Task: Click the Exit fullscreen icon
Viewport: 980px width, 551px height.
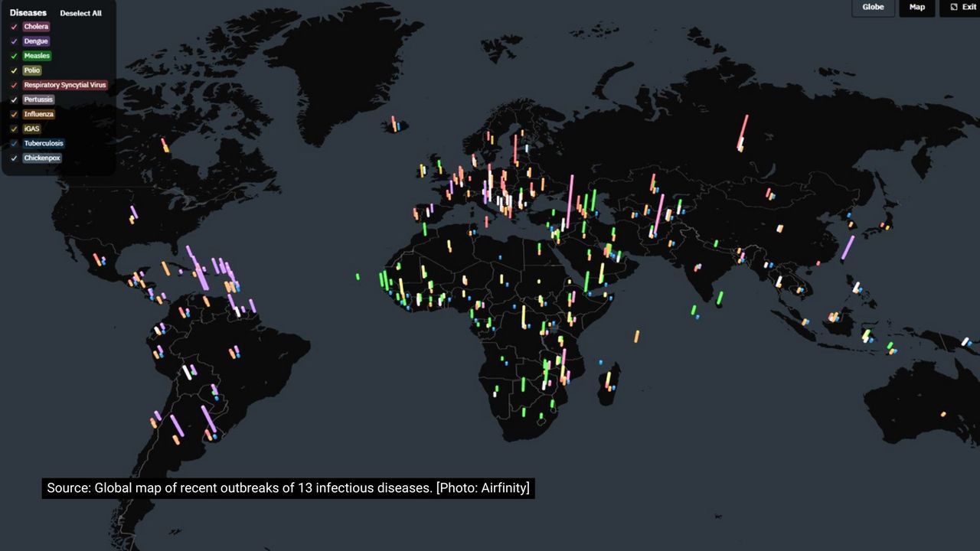Action: point(954,7)
